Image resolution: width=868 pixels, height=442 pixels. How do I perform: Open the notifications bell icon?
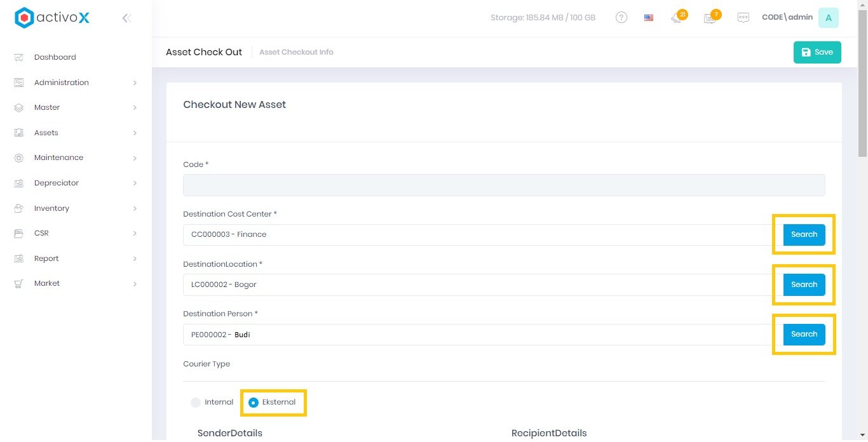(x=677, y=18)
